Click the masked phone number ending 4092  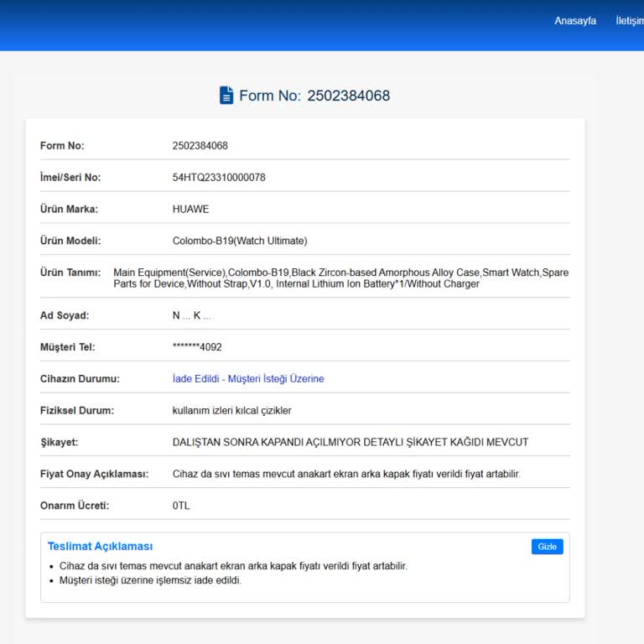[197, 347]
